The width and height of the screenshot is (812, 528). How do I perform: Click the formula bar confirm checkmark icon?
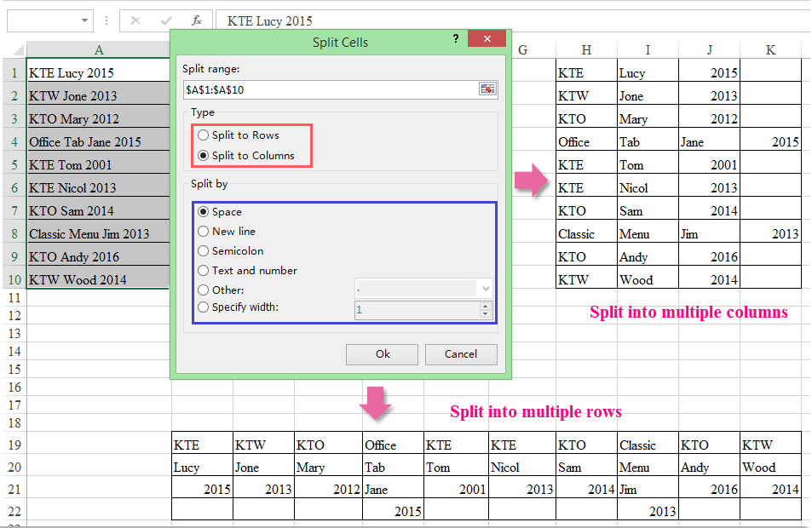166,20
